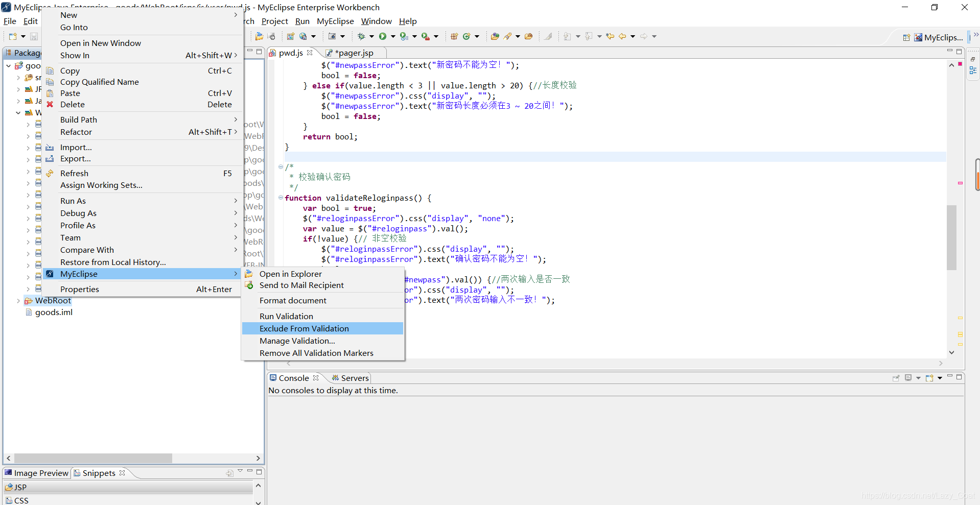Click the Last Edit Location arrow icon
Image resolution: width=980 pixels, height=505 pixels.
pos(610,36)
